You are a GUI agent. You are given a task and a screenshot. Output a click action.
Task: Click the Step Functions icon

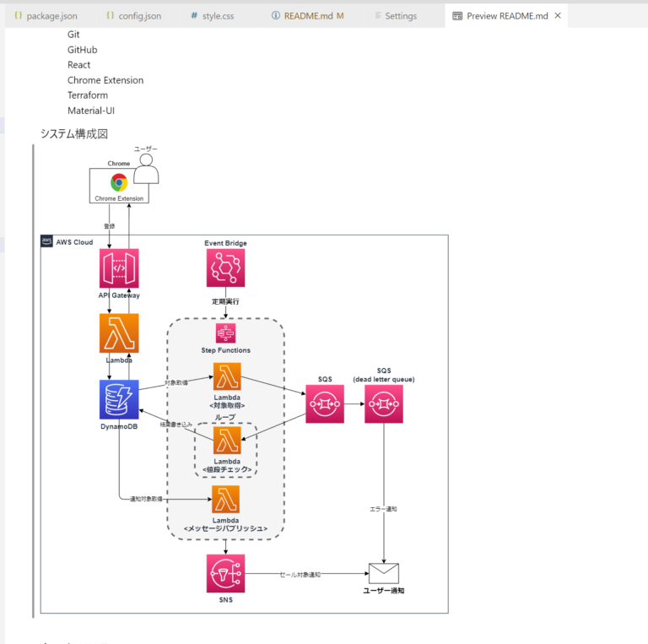(225, 333)
